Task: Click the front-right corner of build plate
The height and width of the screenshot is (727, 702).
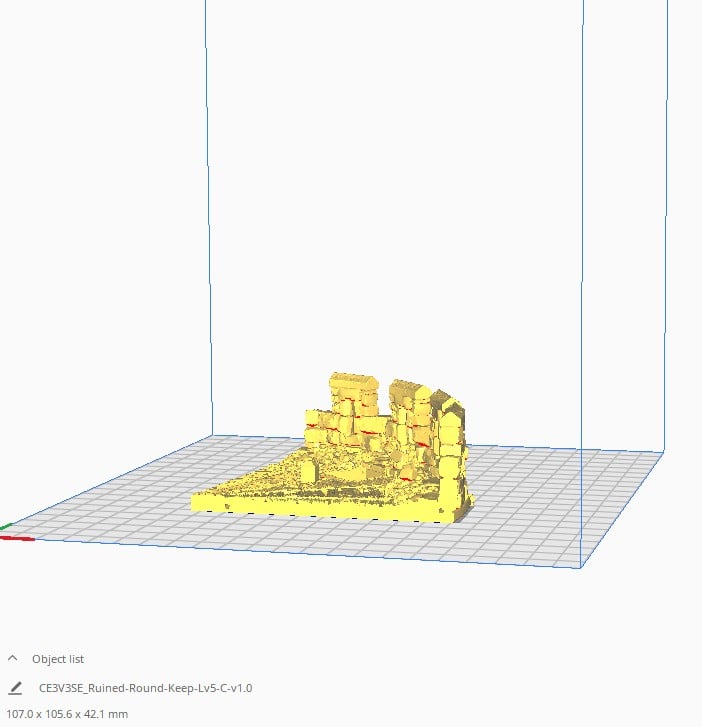Action: [x=582, y=567]
